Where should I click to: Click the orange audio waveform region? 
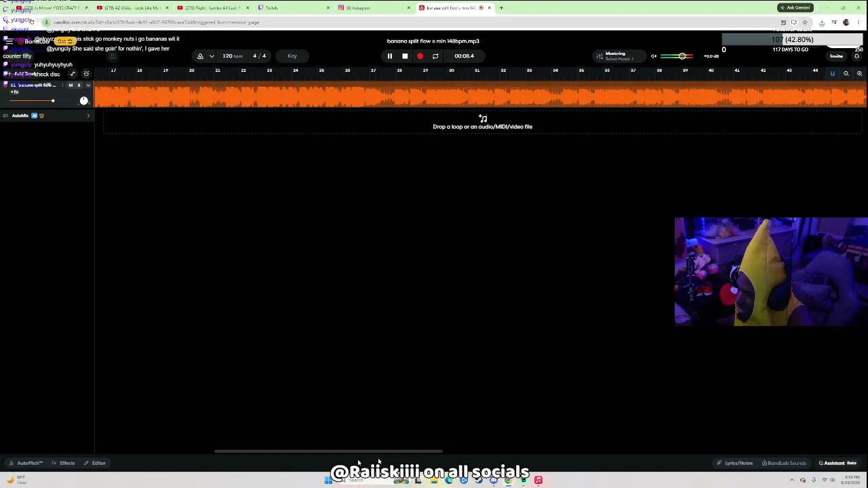click(480, 94)
